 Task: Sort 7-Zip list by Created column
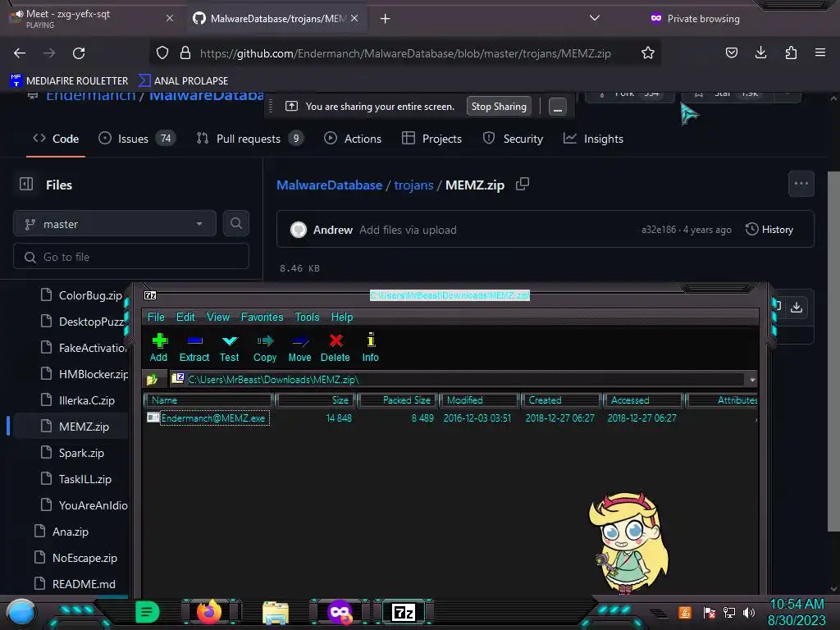pos(561,400)
